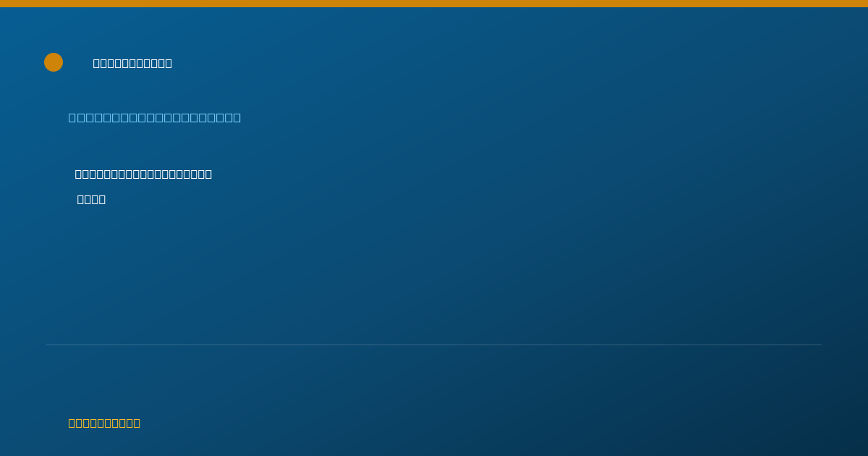Click the empty blue area below body text
This screenshot has width=868, height=456.
(434, 275)
